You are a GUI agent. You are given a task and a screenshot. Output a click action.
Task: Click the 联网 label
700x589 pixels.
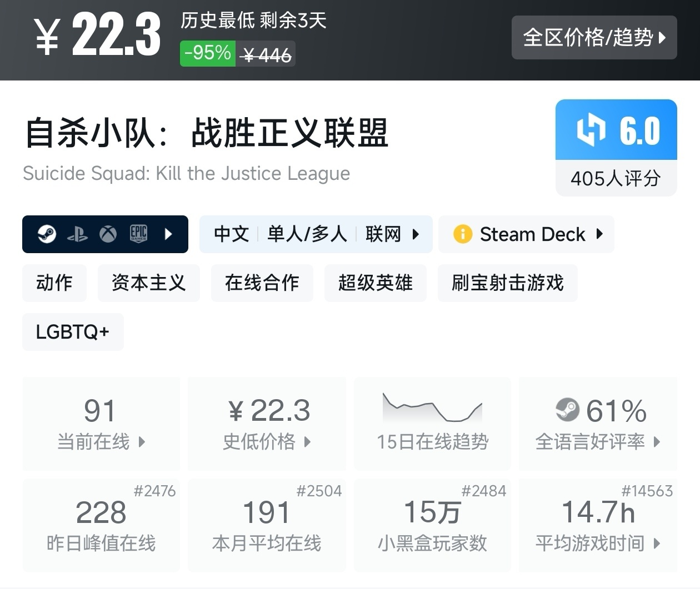(383, 234)
